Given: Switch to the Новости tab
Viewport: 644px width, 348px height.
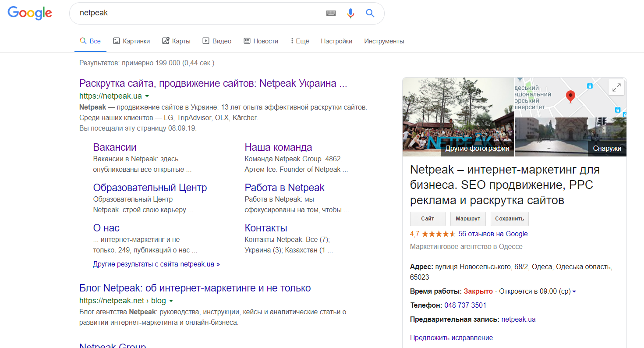Looking at the screenshot, I should pos(261,41).
